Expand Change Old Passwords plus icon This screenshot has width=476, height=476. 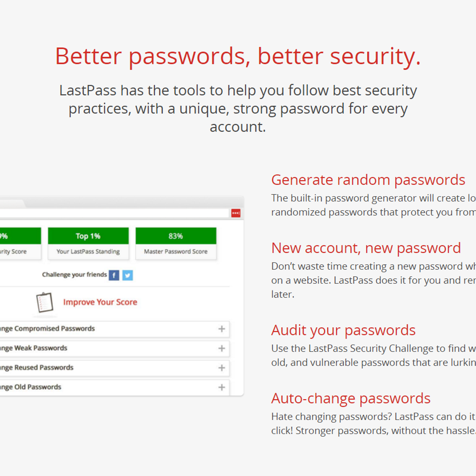tap(222, 387)
